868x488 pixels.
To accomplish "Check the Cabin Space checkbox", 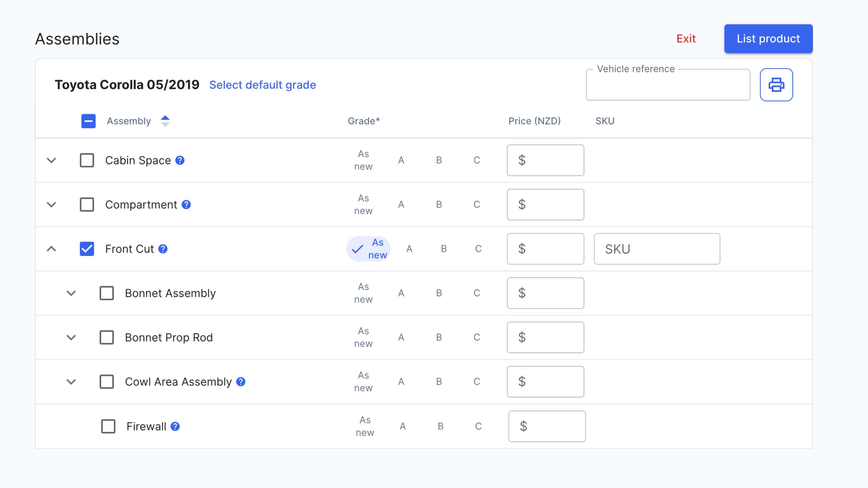I will click(x=87, y=160).
